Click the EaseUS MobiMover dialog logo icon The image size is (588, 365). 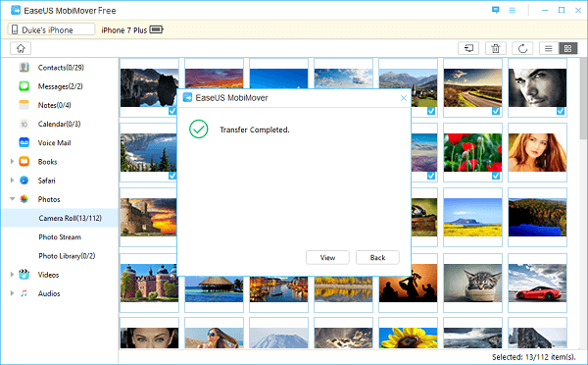click(187, 98)
